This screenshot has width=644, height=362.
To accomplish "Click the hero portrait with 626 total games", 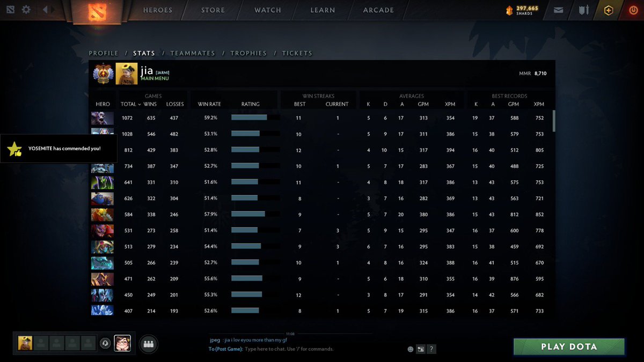I will tap(102, 198).
